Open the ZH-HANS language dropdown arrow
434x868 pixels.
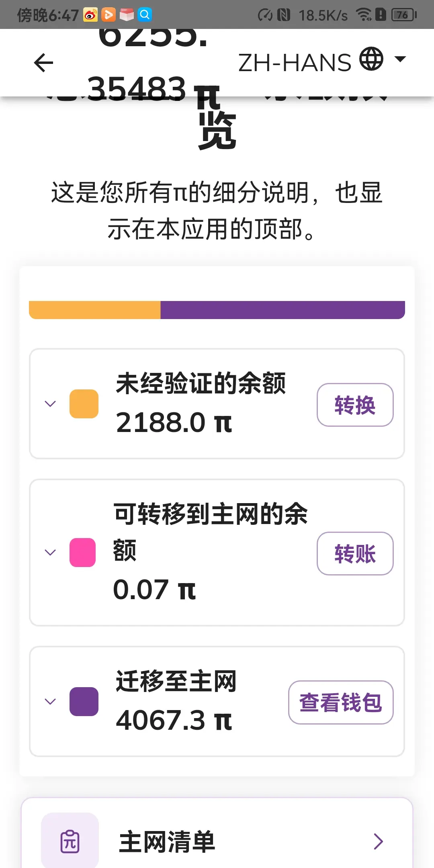tap(400, 59)
